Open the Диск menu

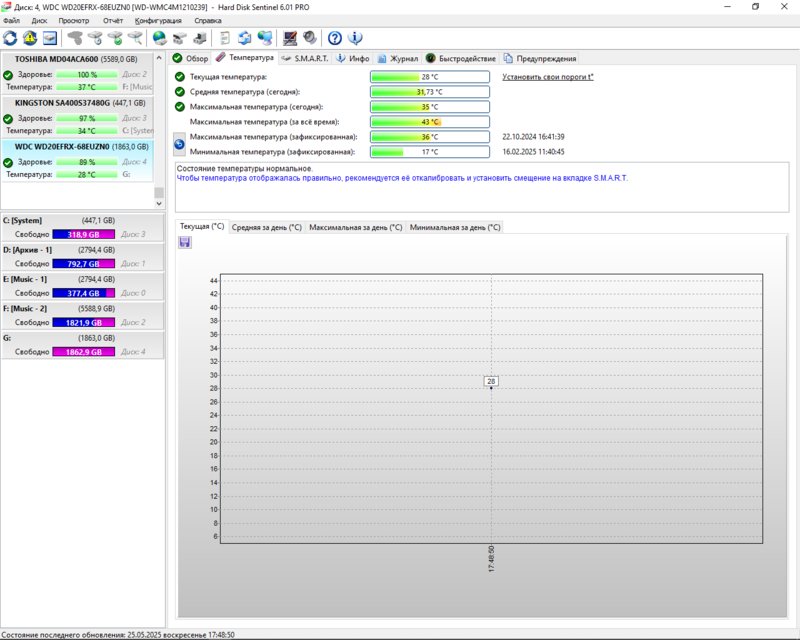coord(39,20)
